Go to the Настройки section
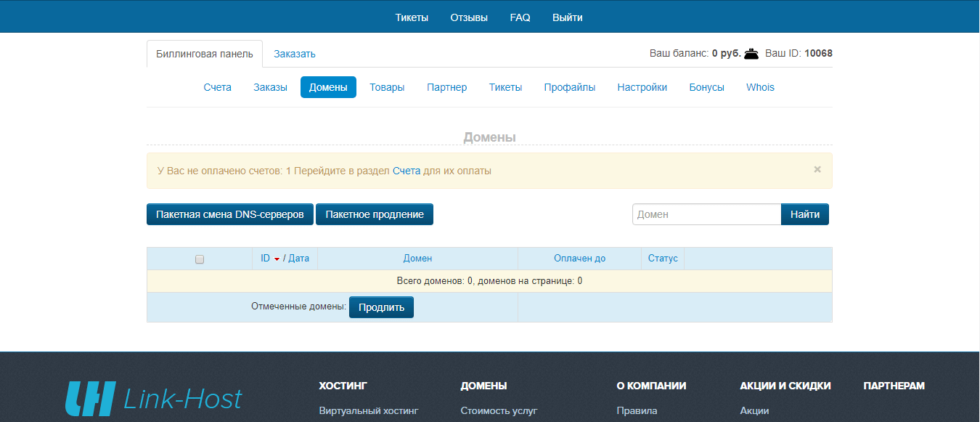Screen dimensions: 980x422 coord(642,87)
